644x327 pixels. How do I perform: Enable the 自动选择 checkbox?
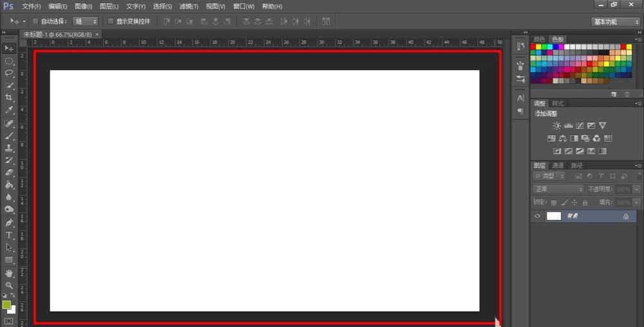[x=35, y=21]
